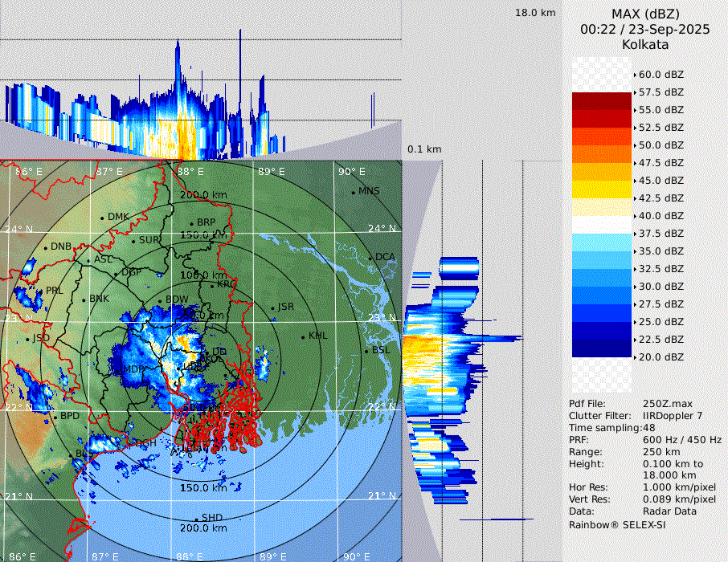Select the 00:22 / 23-Sep-2025 timestamp

pyautogui.click(x=644, y=30)
